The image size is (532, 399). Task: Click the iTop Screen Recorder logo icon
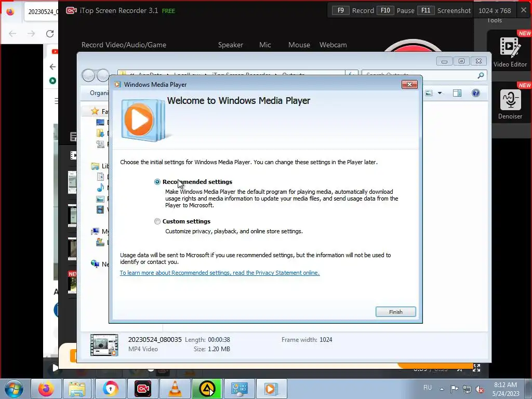71,10
